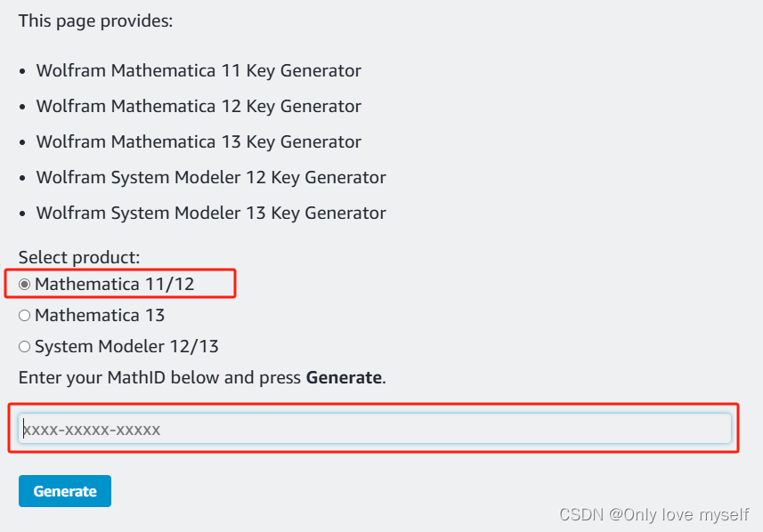This screenshot has width=763, height=532.
Task: Click the This page provides heading
Action: 95,20
